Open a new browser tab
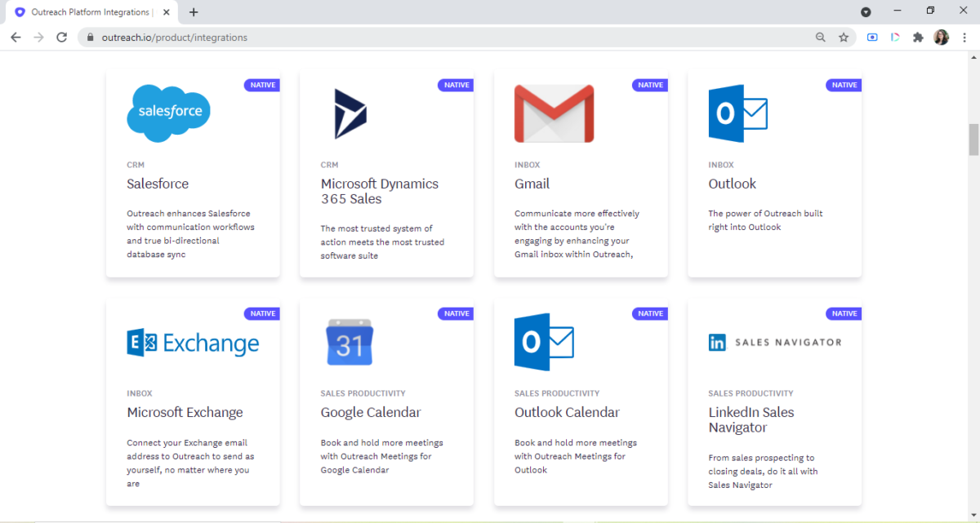This screenshot has width=980, height=523. coord(193,11)
